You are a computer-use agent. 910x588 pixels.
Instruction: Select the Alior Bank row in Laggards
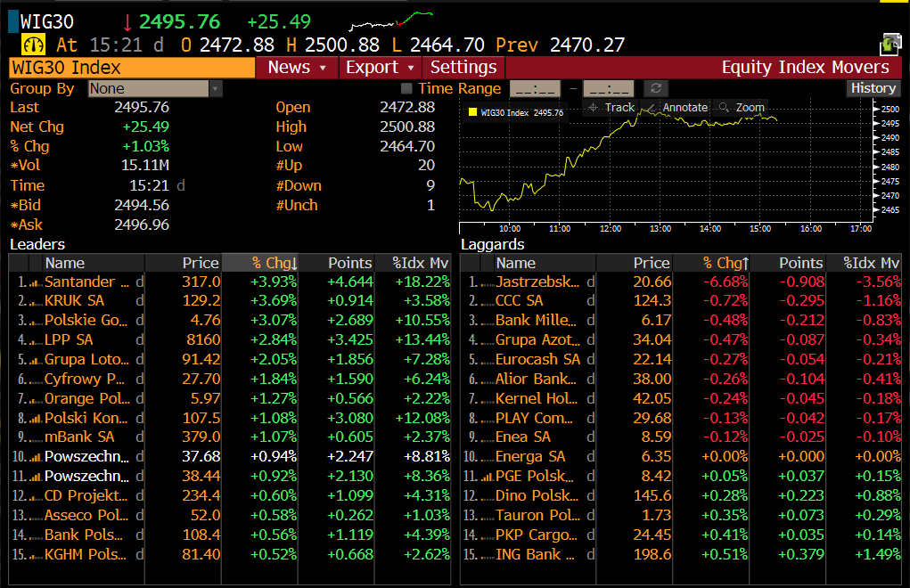pos(681,379)
